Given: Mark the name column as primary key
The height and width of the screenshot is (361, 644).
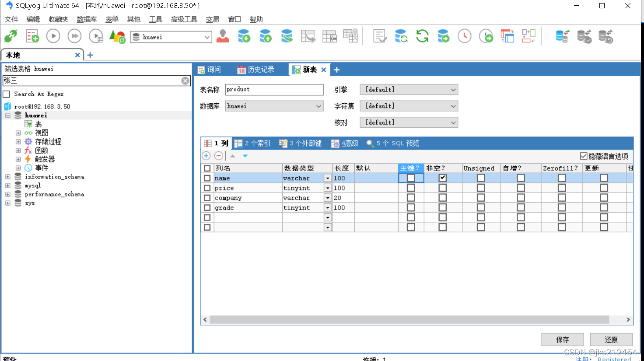Looking at the screenshot, I should (410, 178).
